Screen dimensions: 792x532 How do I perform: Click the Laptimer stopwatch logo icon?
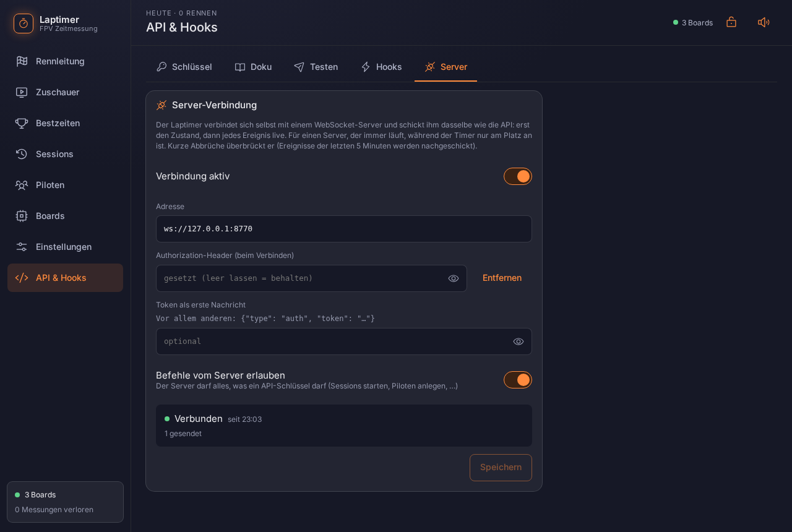click(x=24, y=24)
